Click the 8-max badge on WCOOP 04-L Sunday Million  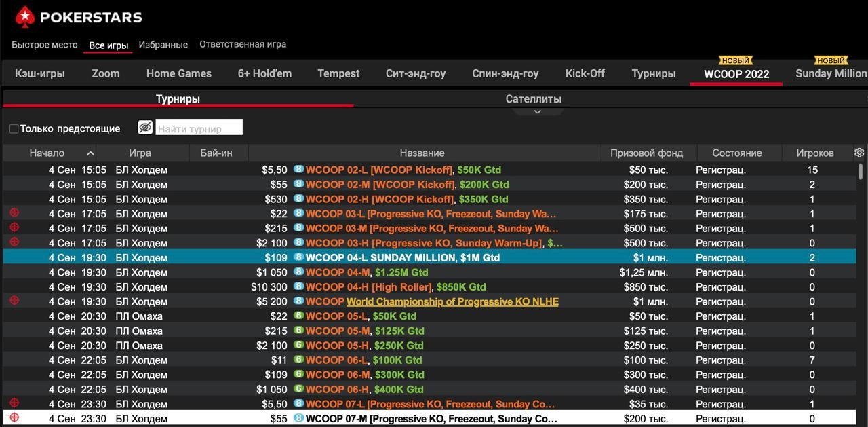298,257
